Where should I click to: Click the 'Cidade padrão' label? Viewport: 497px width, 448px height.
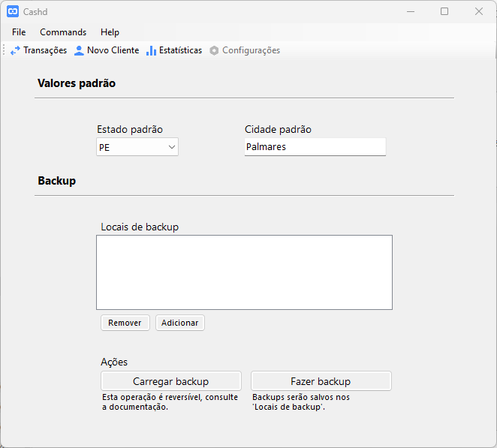coord(278,129)
